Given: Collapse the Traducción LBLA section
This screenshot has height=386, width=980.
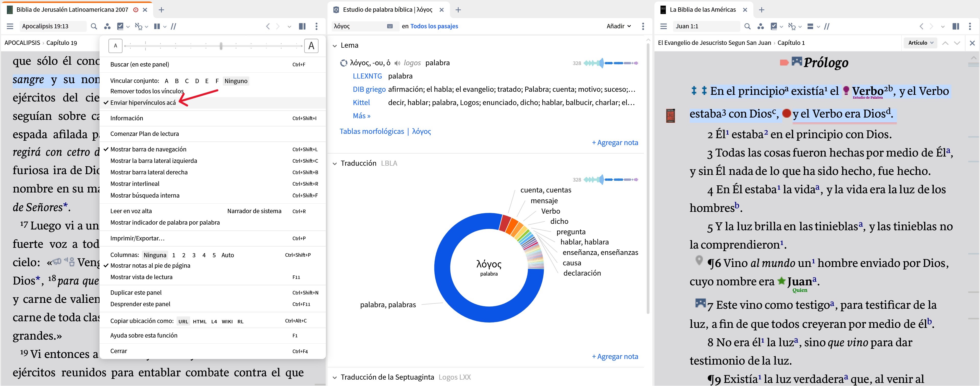Looking at the screenshot, I should (335, 164).
